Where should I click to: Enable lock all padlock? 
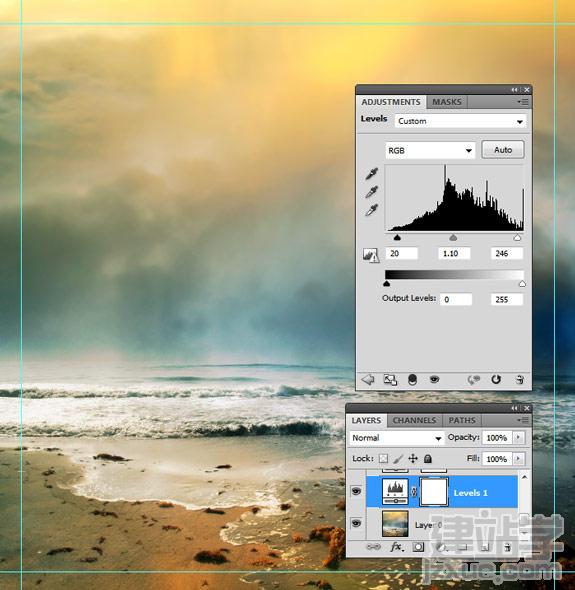point(428,458)
